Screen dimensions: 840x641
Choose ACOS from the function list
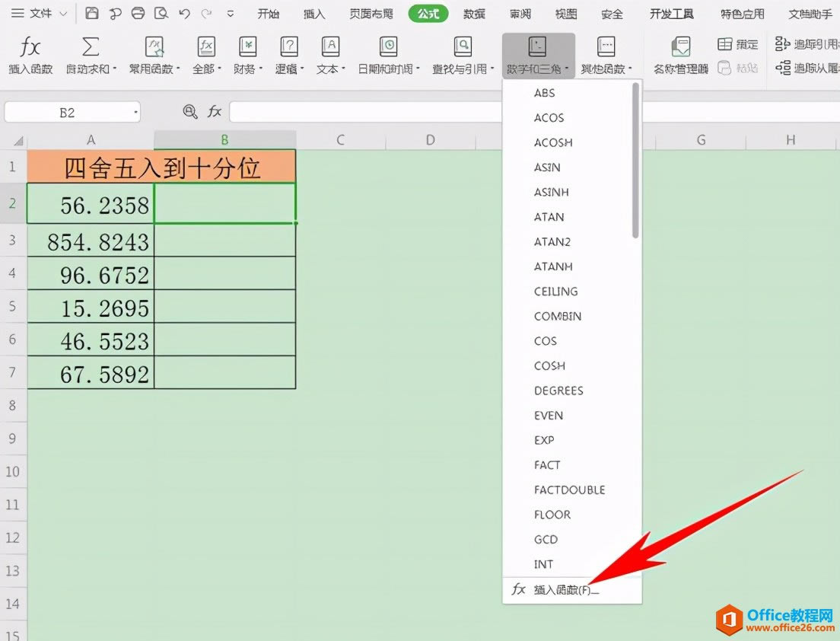(549, 117)
